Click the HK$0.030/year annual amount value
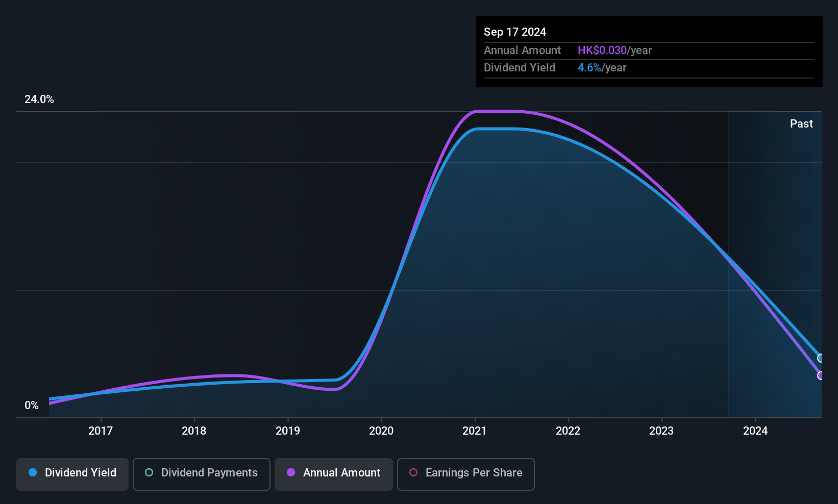Image resolution: width=838 pixels, height=504 pixels. (x=615, y=51)
